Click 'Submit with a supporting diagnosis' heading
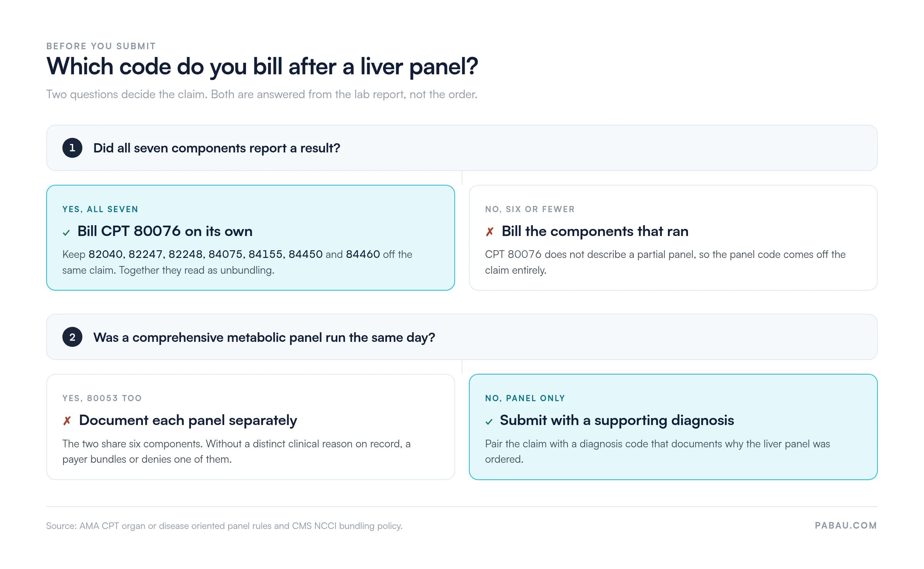Image resolution: width=924 pixels, height=569 pixels. click(617, 420)
